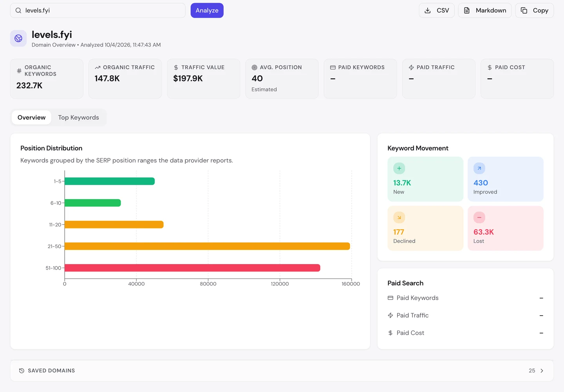Click the Paid Cost dollar icon in top card
Viewport: 564px width, 392px height.
(490, 68)
